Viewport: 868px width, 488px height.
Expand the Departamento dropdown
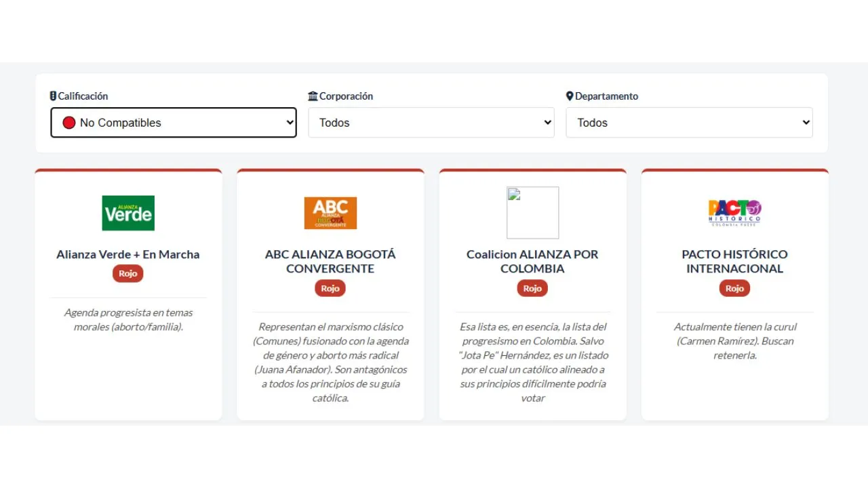[x=689, y=123]
